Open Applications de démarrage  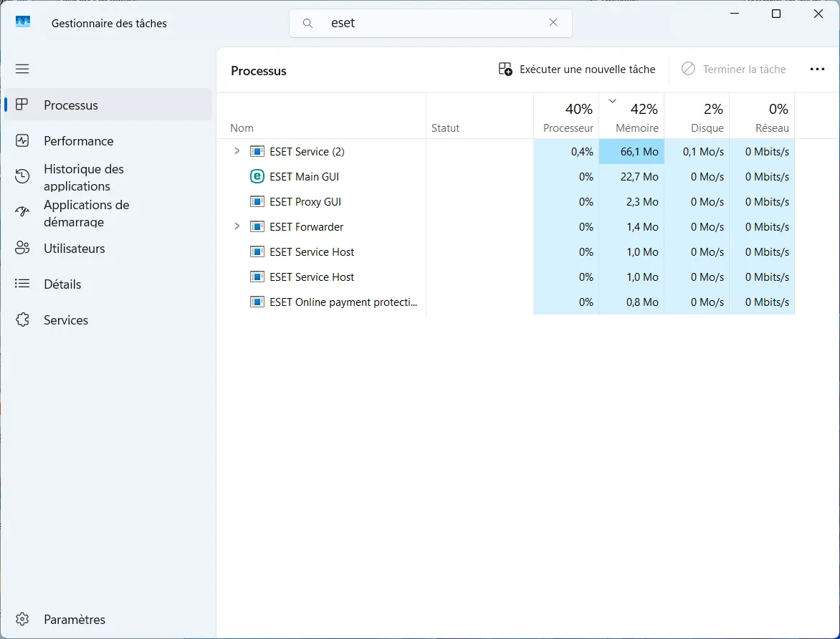pos(108,213)
